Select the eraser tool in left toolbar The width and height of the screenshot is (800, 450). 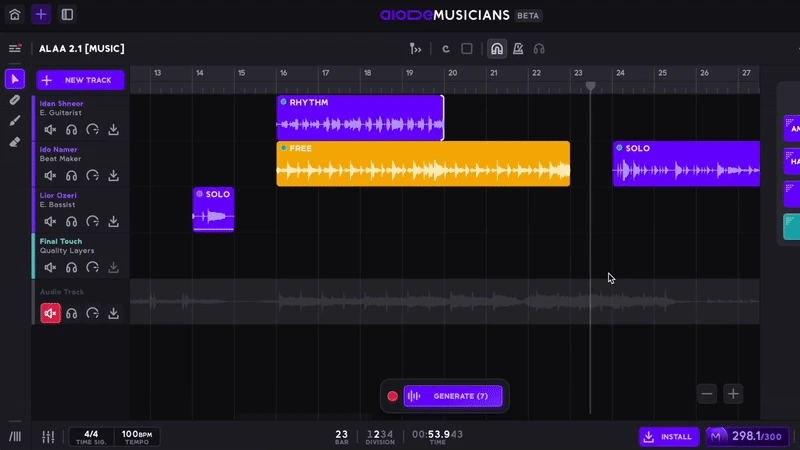(15, 142)
